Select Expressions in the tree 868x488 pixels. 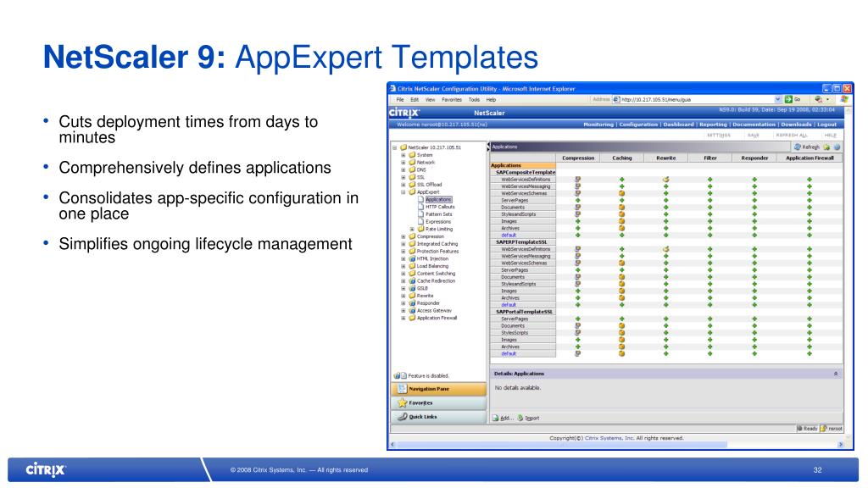tap(438, 222)
